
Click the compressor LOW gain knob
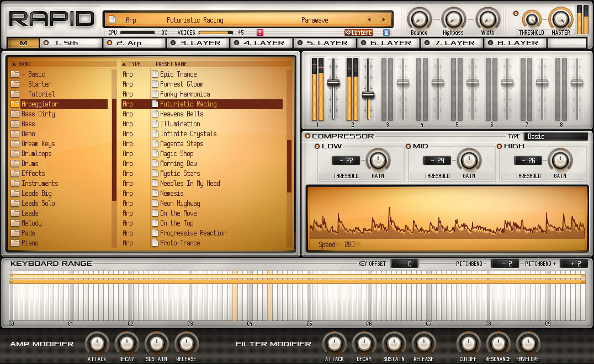[378, 160]
